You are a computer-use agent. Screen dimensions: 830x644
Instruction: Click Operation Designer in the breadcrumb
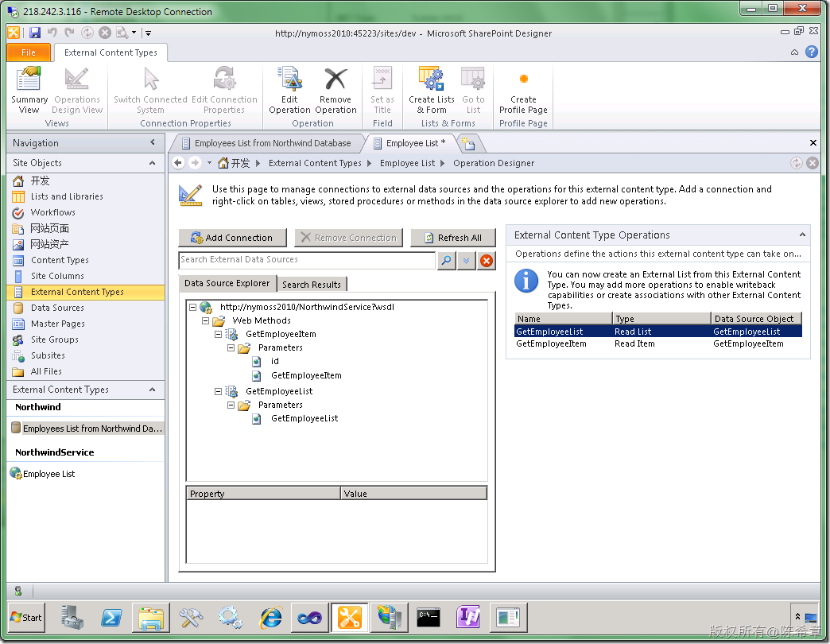tap(494, 163)
